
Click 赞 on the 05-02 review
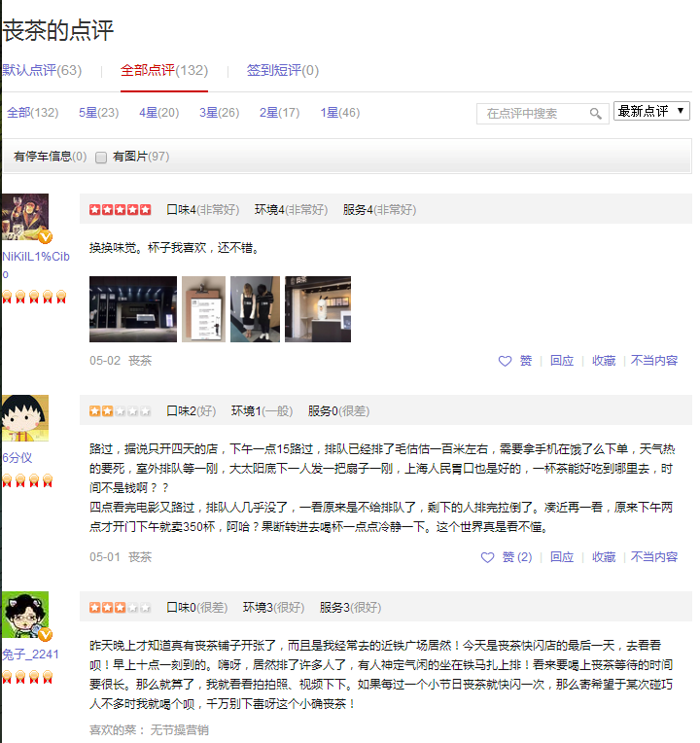coord(526,361)
